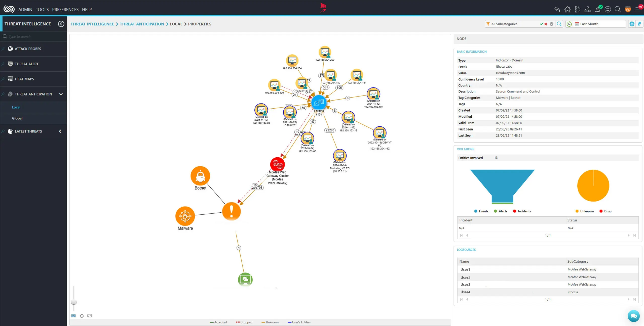
Task: Open the calendar icon beside Last Month
Action: (x=577, y=24)
